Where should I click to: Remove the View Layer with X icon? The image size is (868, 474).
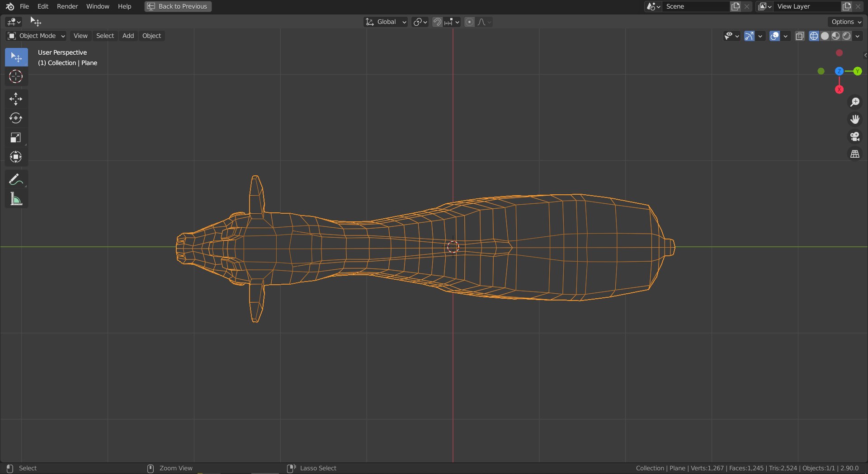click(x=858, y=6)
